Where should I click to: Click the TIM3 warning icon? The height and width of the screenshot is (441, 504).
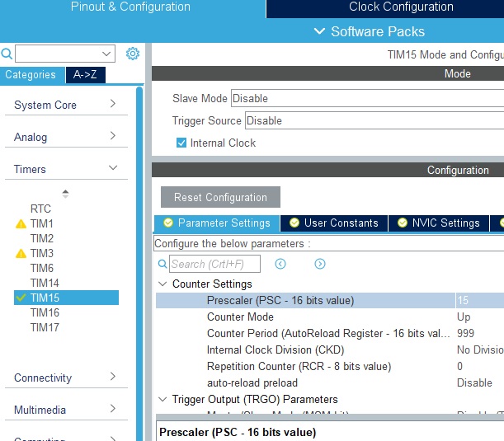point(21,254)
